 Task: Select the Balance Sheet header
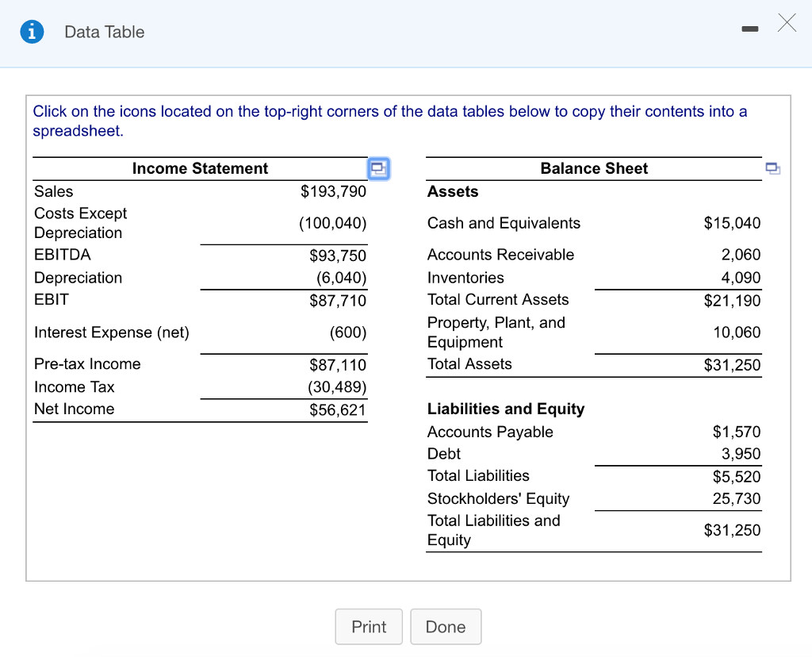coord(594,168)
